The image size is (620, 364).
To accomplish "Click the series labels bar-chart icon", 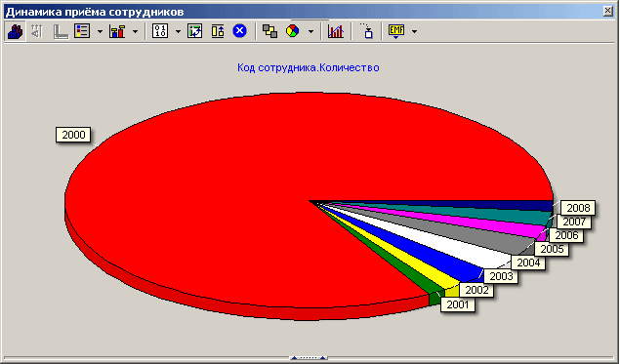I will [x=117, y=31].
